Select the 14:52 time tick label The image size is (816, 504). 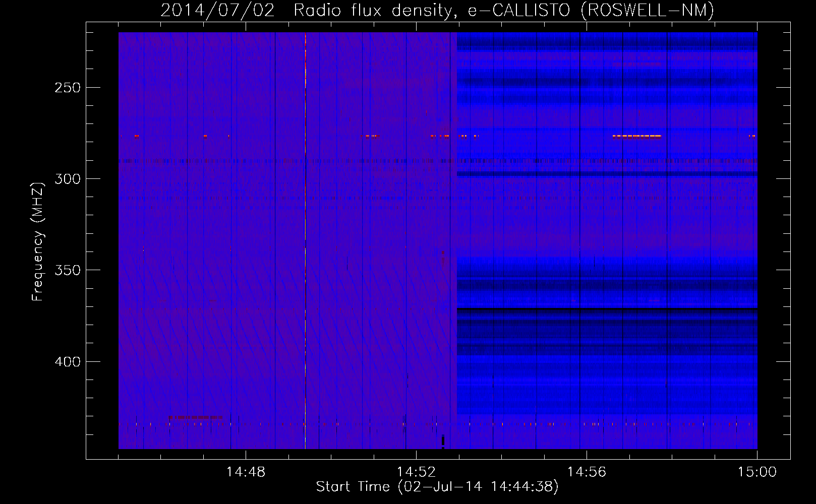coord(416,472)
